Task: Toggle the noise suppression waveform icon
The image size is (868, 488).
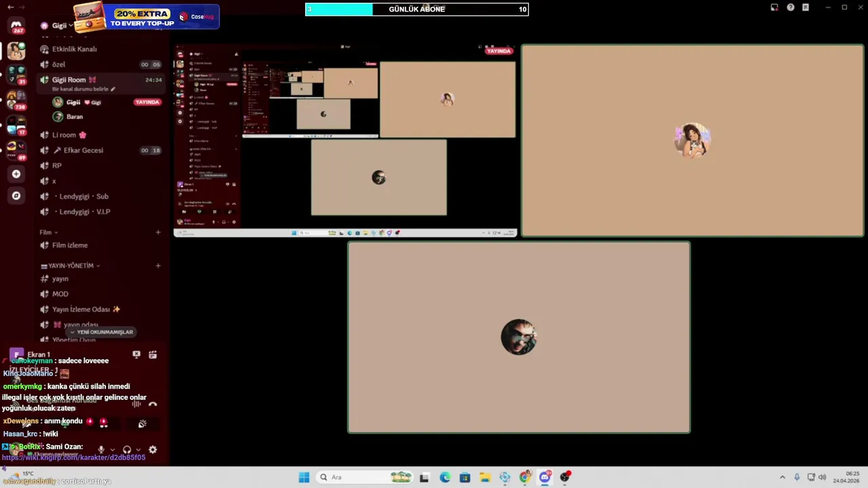Action: click(x=136, y=404)
